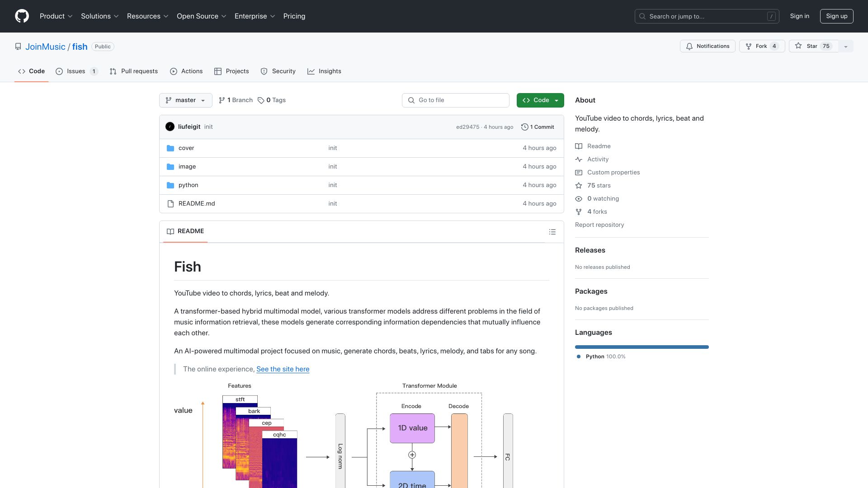Viewport: 868px width, 488px height.
Task: Go to the Actions tab
Action: (186, 71)
